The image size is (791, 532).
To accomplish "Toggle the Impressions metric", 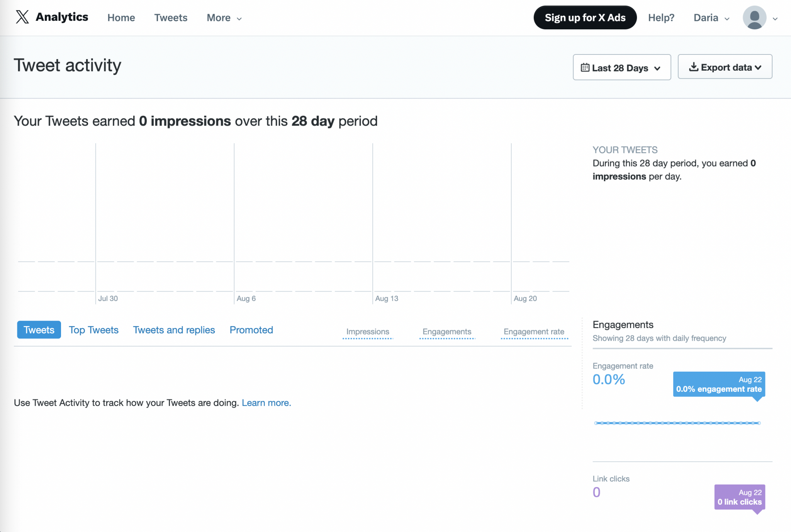I will coord(367,331).
